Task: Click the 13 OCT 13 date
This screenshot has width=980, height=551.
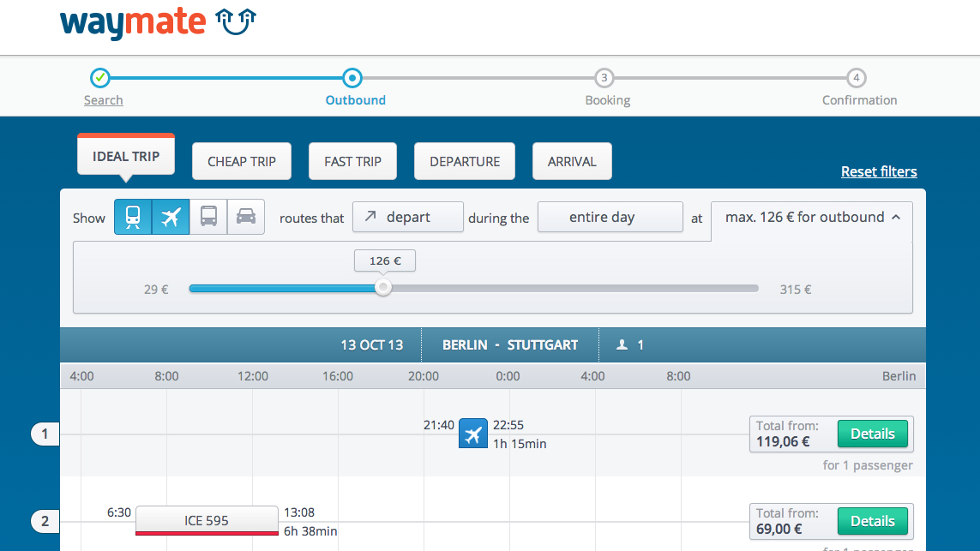Action: click(372, 344)
